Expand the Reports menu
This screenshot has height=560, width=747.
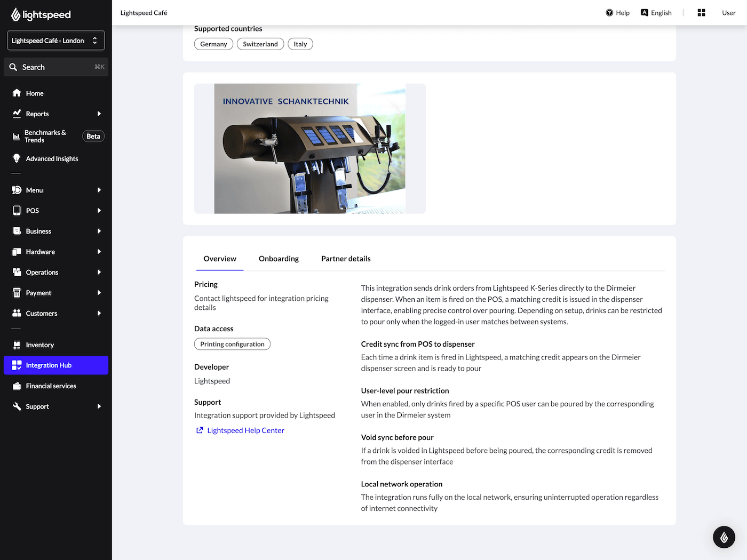tap(37, 114)
